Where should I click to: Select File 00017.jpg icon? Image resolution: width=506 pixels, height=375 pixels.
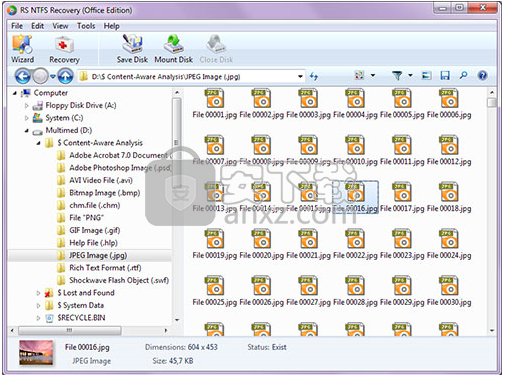coord(402,192)
